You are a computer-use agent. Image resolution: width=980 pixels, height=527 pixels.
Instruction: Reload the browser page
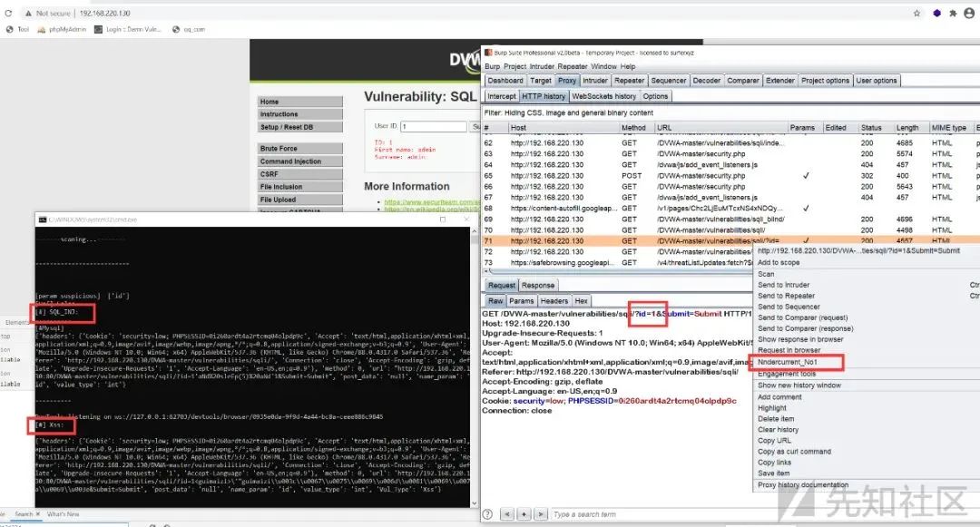click(8, 13)
